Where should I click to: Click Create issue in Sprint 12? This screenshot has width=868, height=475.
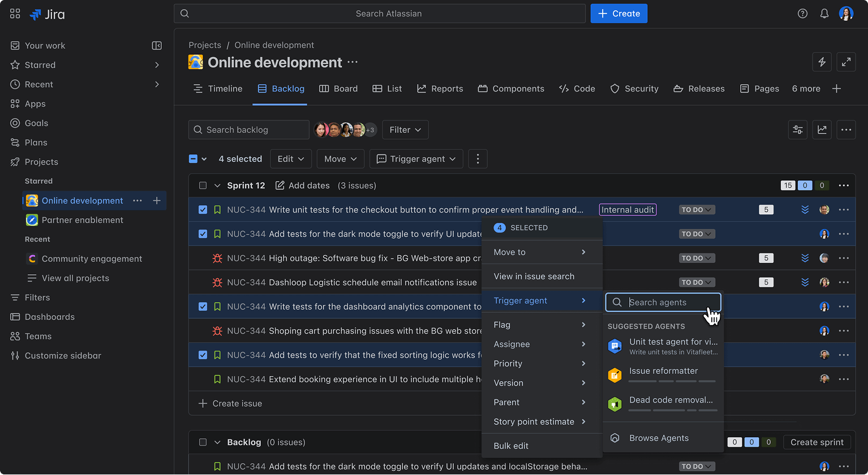click(x=230, y=404)
